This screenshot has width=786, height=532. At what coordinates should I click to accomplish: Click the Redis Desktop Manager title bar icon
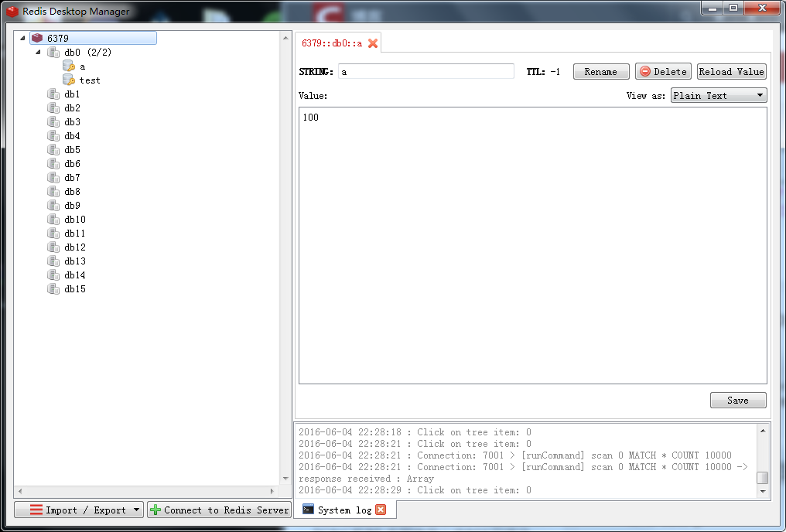coord(12,11)
